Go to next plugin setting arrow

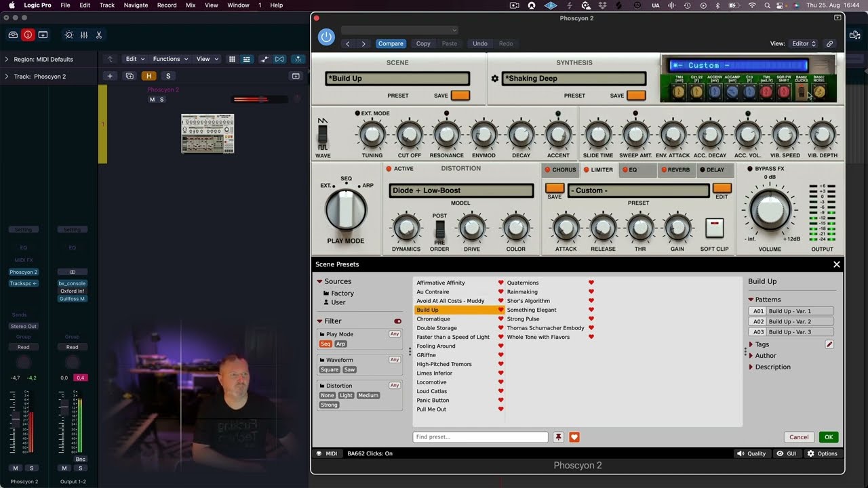click(363, 43)
